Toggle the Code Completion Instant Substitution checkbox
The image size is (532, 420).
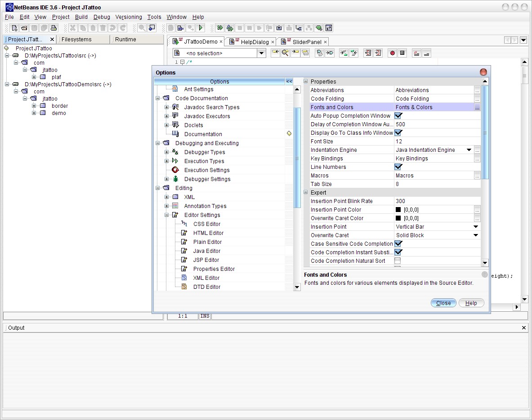click(x=398, y=252)
